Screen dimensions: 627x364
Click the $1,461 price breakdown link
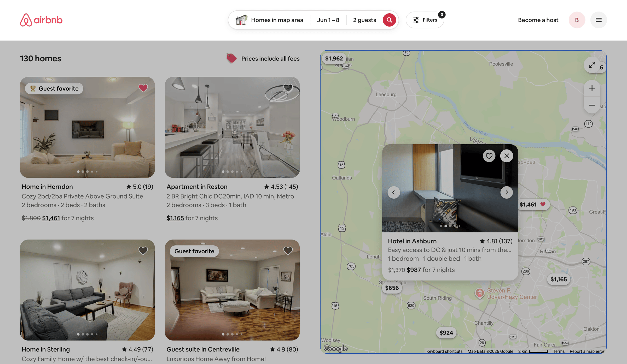[x=51, y=218]
